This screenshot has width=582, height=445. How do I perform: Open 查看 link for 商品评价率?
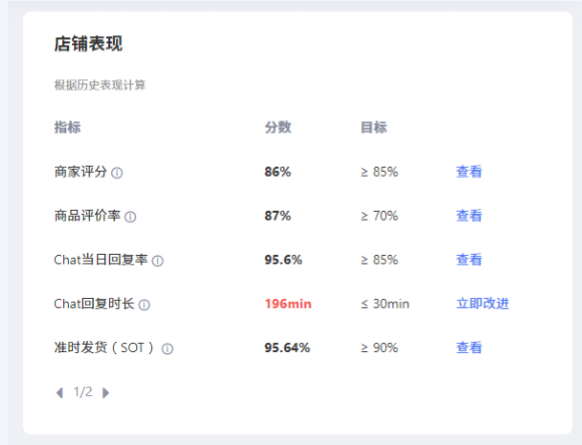pyautogui.click(x=469, y=216)
